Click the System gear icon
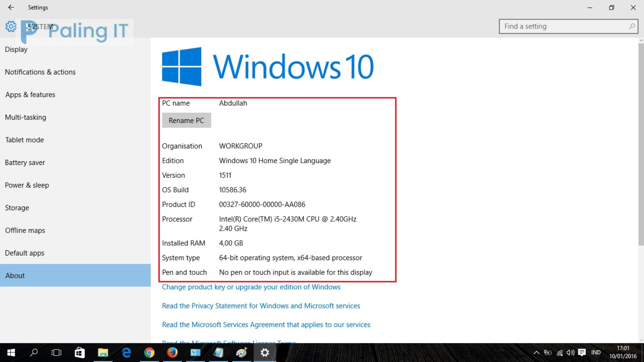644x362 pixels. pos(11,26)
